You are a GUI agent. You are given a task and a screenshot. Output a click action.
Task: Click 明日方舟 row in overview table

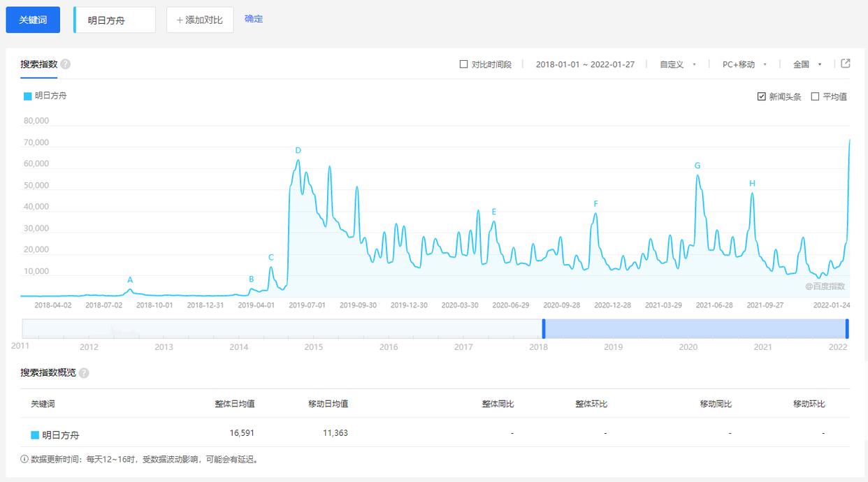435,434
